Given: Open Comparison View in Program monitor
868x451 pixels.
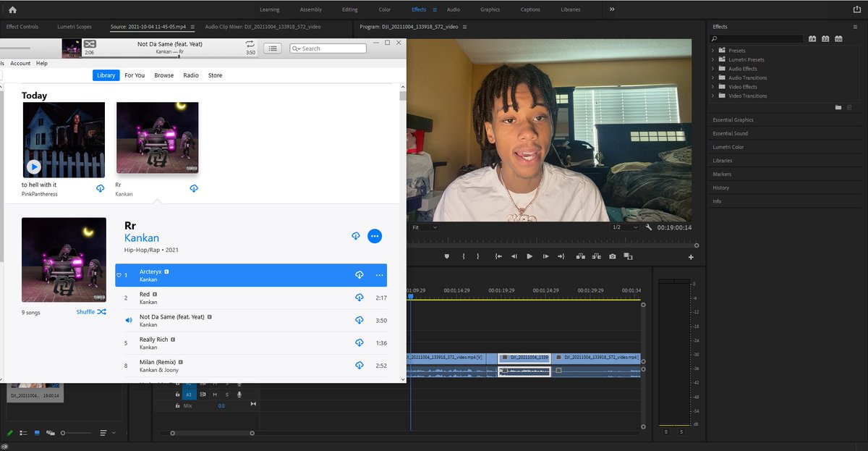Looking at the screenshot, I should (628, 256).
